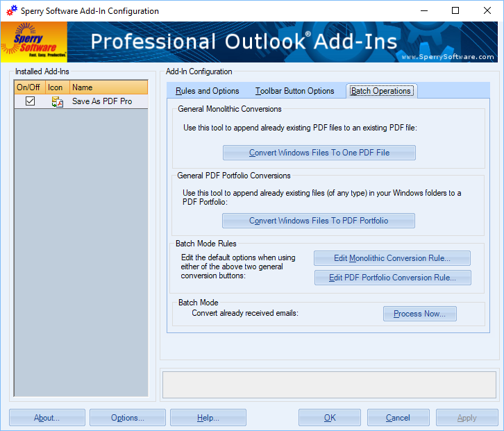This screenshot has height=431, width=504.
Task: Click the Sperry Software logo in banner
Action: [34, 42]
